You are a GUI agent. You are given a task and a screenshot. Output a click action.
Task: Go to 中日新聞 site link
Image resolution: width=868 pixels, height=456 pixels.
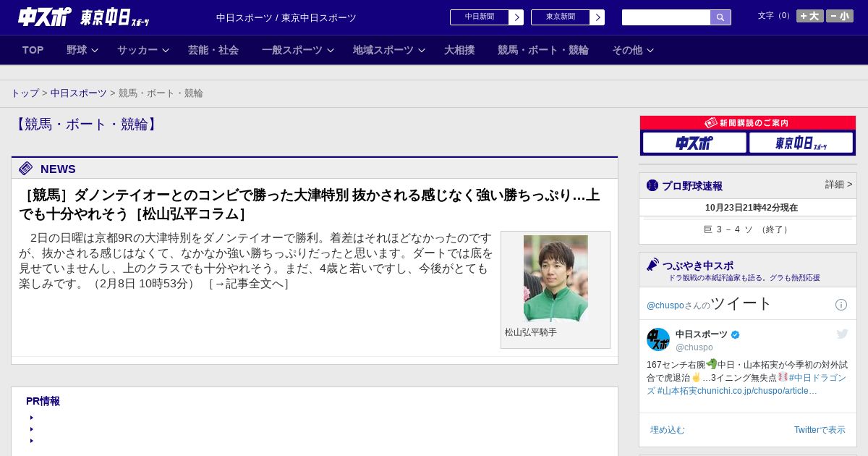tap(480, 17)
